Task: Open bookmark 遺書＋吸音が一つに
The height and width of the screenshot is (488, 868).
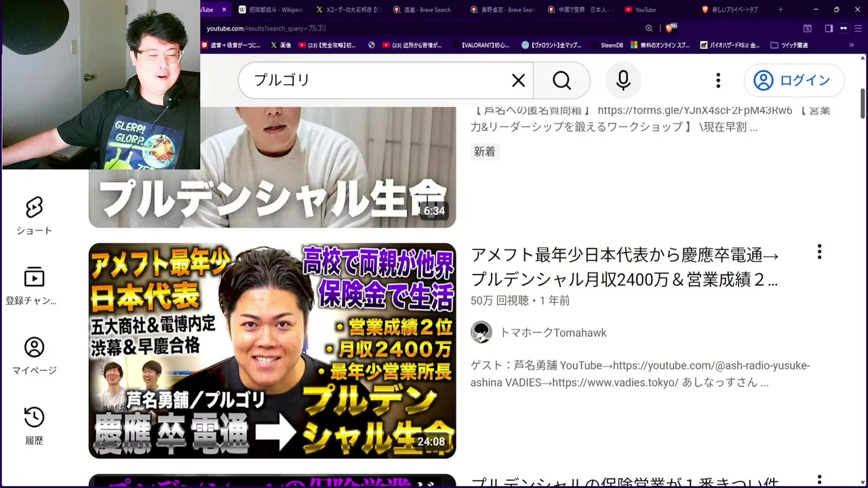Action: point(231,45)
